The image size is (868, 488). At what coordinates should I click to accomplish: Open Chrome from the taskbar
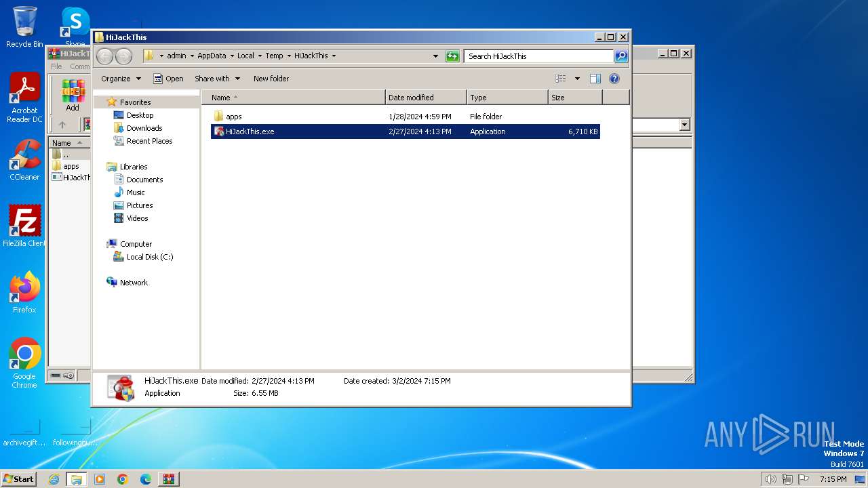[x=123, y=479]
